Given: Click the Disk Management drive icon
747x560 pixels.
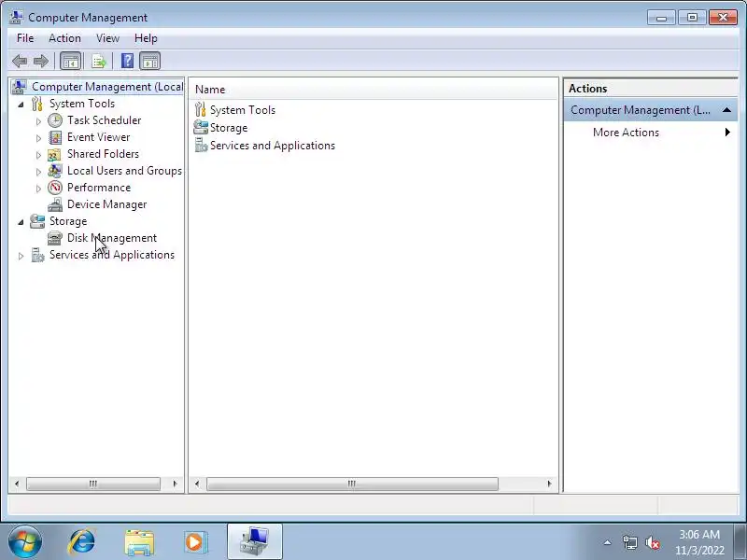Looking at the screenshot, I should [55, 238].
